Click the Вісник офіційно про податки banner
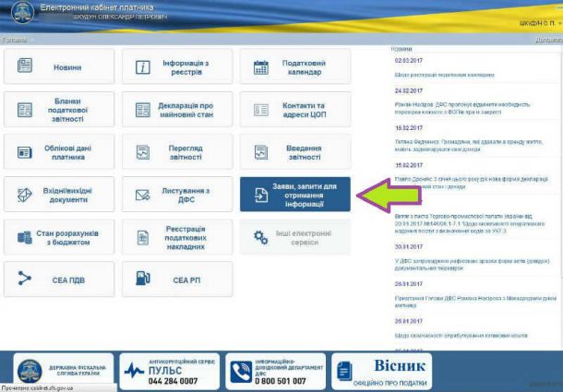This screenshot has width=563, height=392. click(382, 371)
